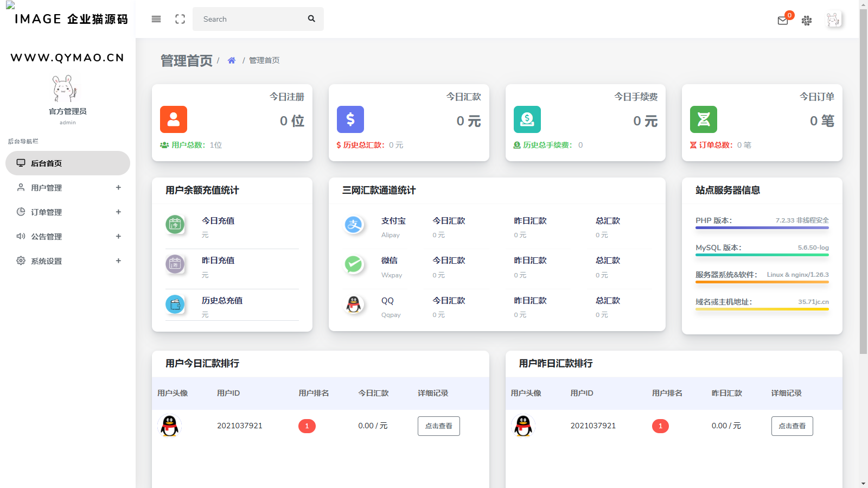Click the Alipay channel icon
Image resolution: width=868 pixels, height=488 pixels.
click(354, 224)
